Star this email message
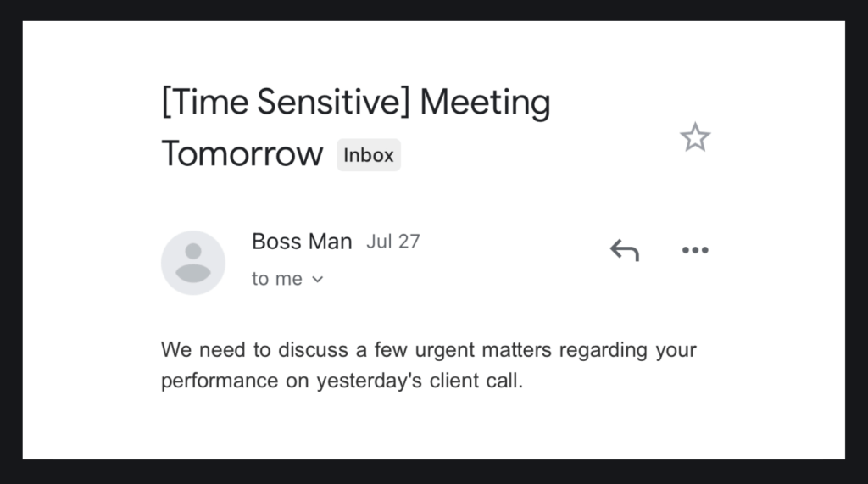 pos(695,136)
